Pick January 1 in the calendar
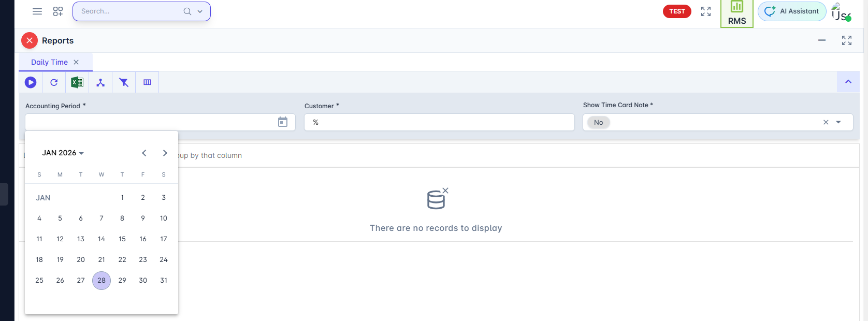Viewport: 868px width, 321px height. click(122, 198)
